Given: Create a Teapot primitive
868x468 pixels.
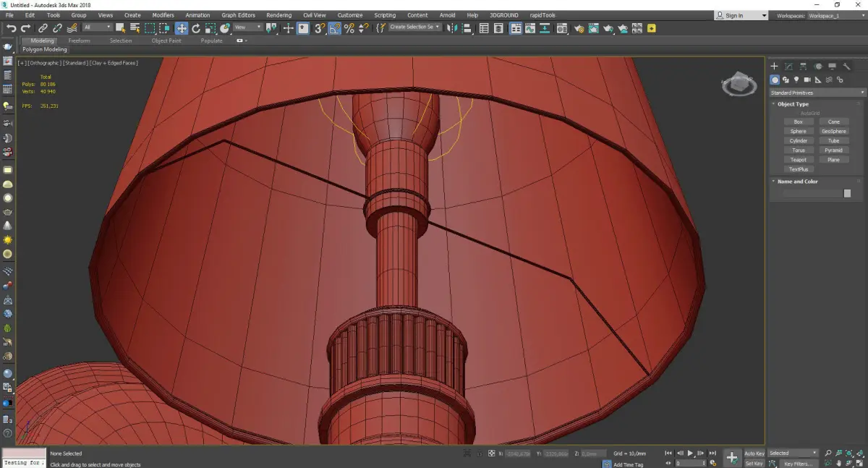Looking at the screenshot, I should [798, 160].
